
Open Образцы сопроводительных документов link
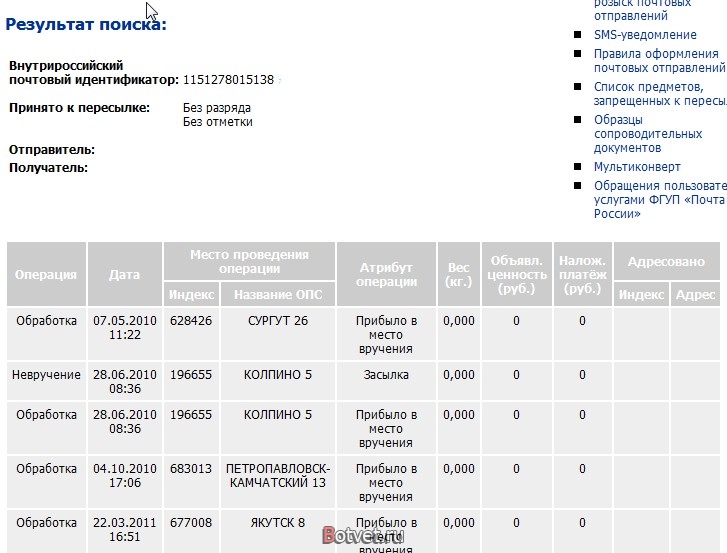click(648, 133)
